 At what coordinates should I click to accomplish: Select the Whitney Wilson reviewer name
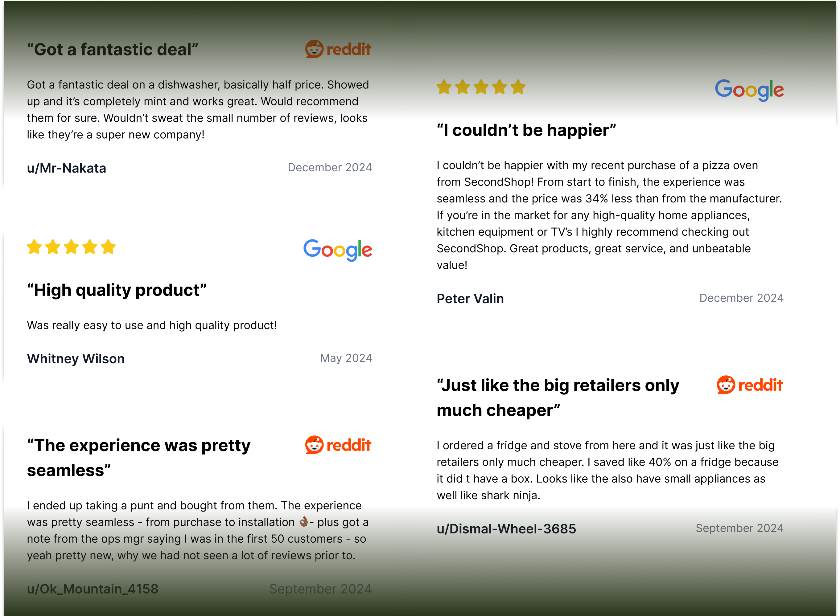click(76, 359)
